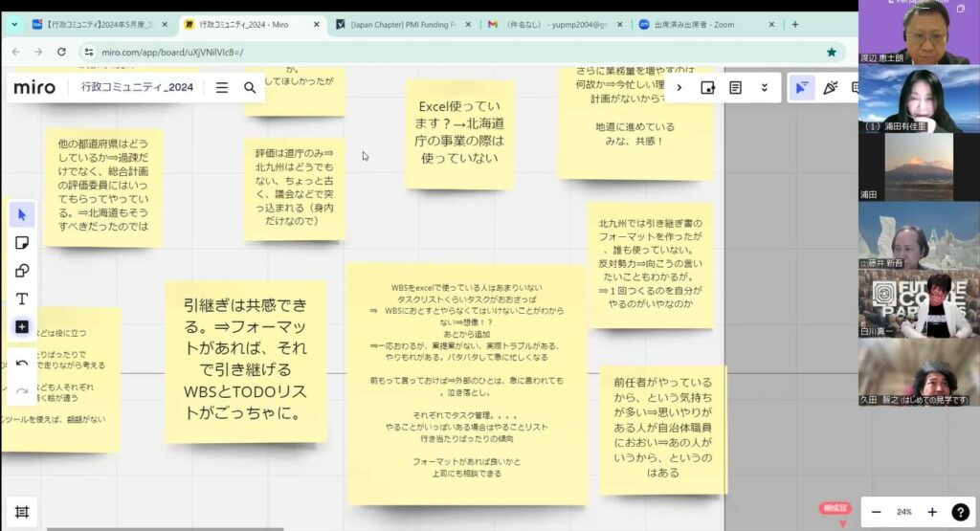Image resolution: width=980 pixels, height=531 pixels.
Task: Open the Miro help question mark
Action: tap(960, 512)
